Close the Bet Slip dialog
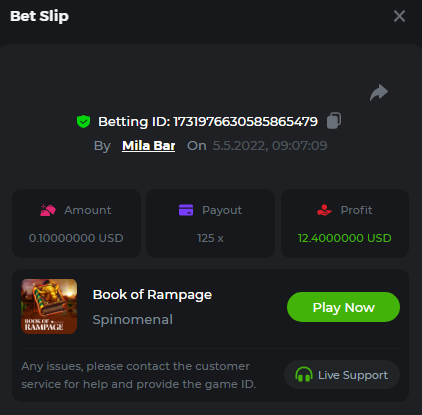The height and width of the screenshot is (415, 422). coord(399,16)
